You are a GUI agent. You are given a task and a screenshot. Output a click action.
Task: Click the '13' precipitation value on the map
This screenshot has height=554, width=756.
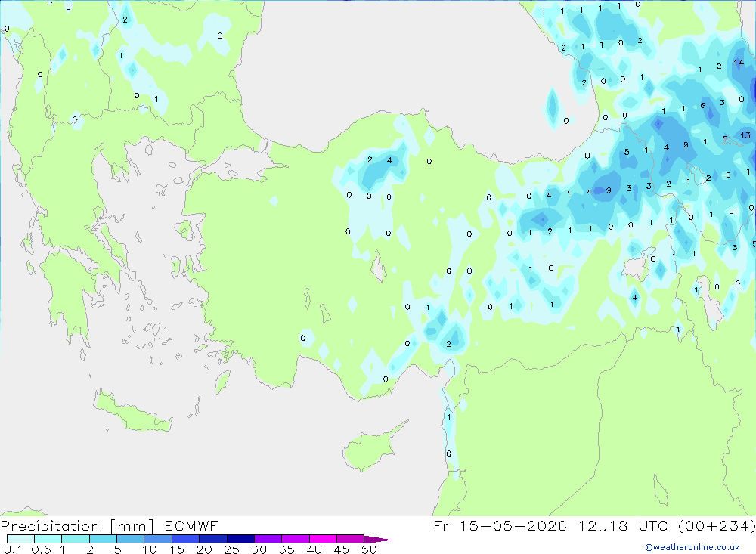click(x=745, y=135)
